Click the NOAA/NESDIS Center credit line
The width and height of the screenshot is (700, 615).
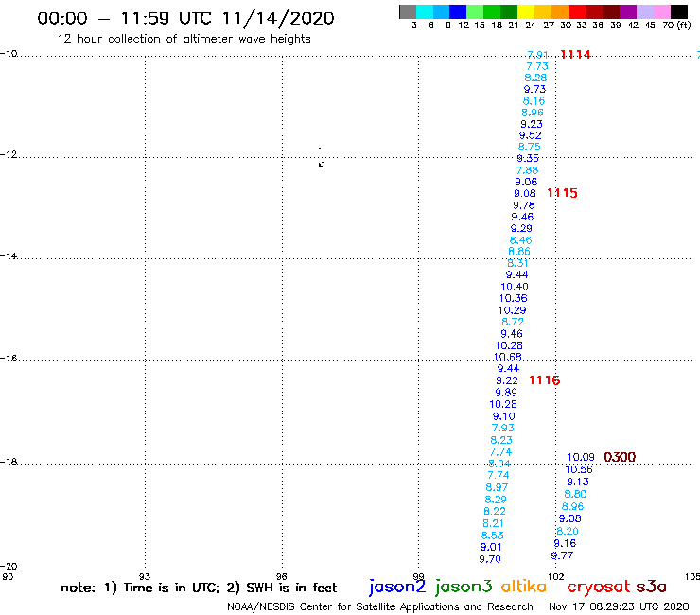(380, 607)
